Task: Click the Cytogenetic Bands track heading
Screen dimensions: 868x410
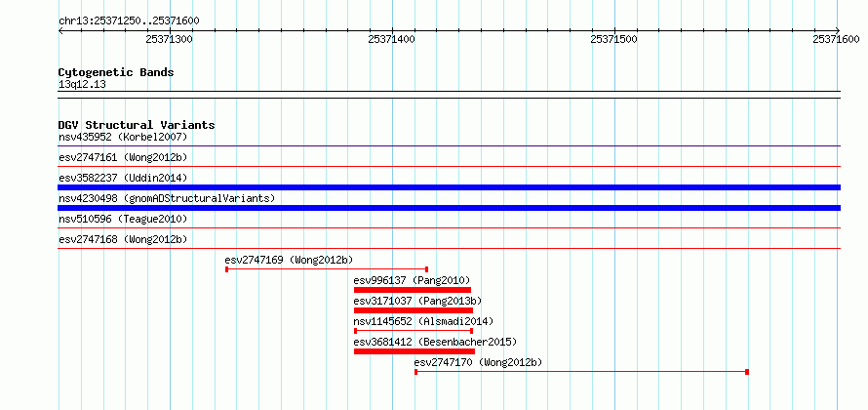Action: 116,72
